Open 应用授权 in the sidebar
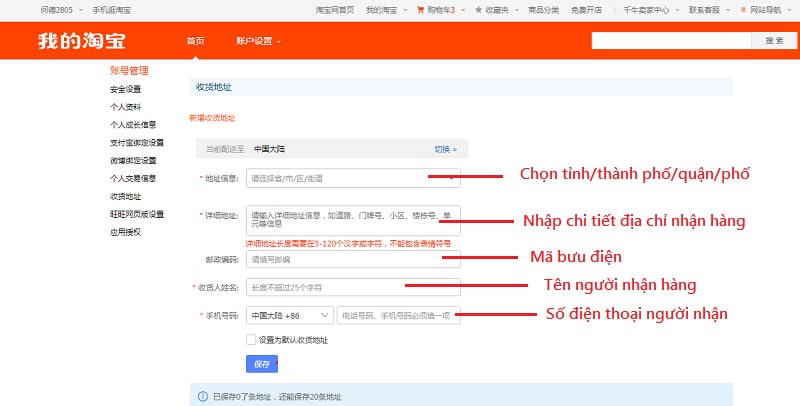The width and height of the screenshot is (800, 406). [126, 232]
